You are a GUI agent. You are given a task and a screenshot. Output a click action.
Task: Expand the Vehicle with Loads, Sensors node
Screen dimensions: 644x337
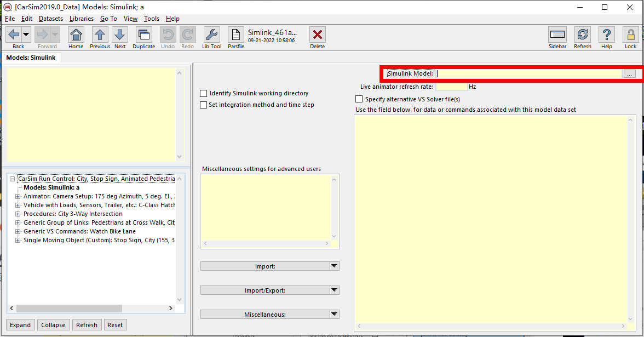(18, 205)
